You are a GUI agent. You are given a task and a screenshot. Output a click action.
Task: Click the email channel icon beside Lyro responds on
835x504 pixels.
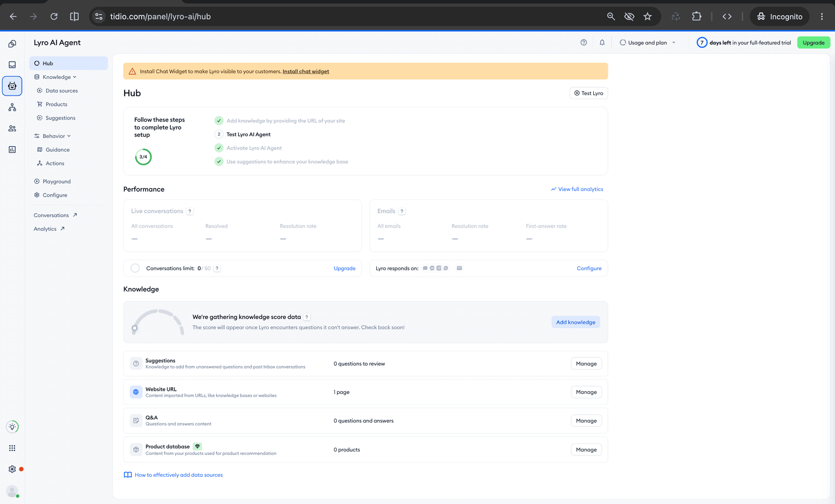(459, 268)
